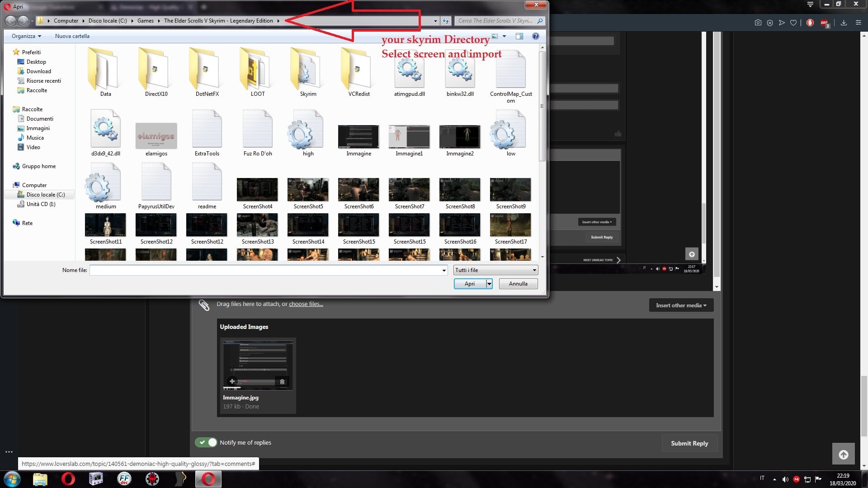
Task: Toggle the Notify me of replies switch
Action: (x=206, y=442)
